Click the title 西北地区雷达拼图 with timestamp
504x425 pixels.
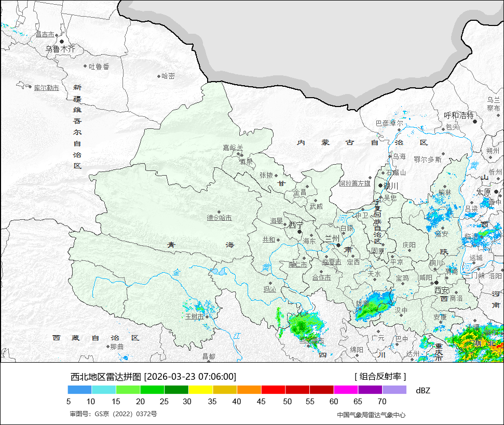tap(153, 376)
